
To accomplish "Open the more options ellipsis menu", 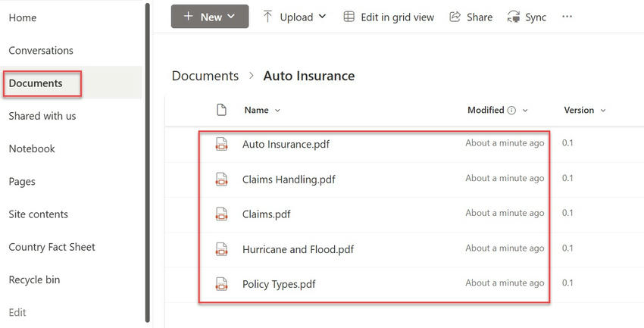I will click(x=567, y=17).
